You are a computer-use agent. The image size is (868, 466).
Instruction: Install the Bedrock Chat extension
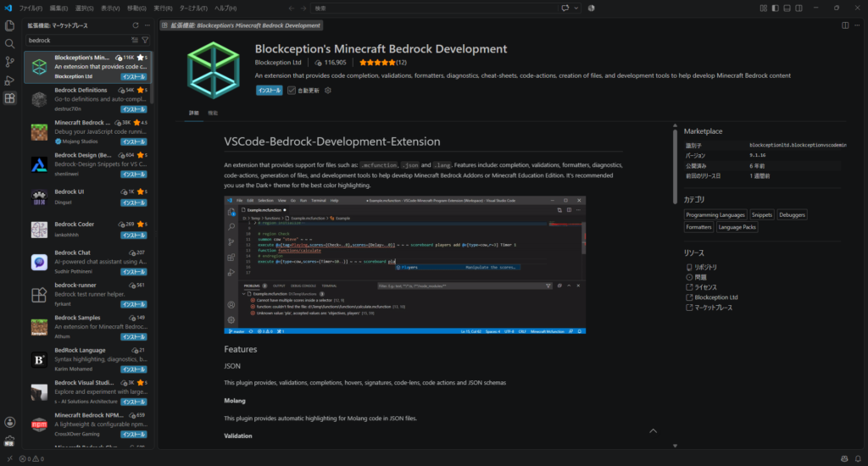(134, 272)
